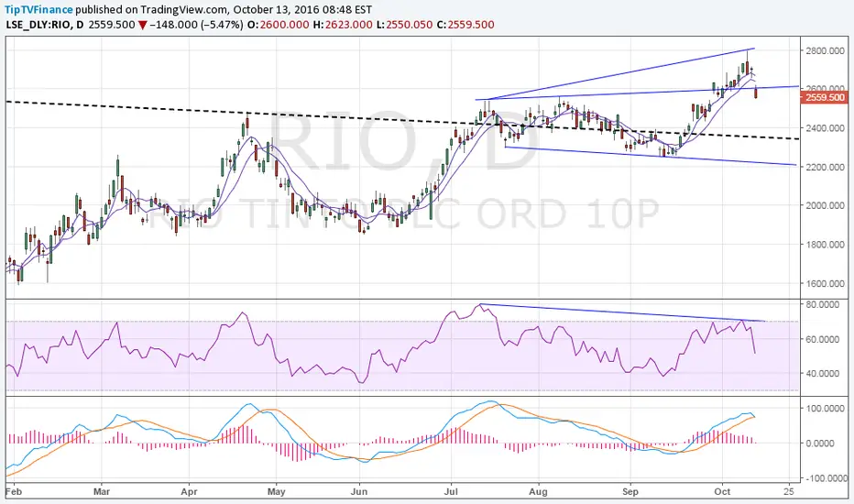Click the 1800.000 price axis label
Image resolution: width=854 pixels, height=504 pixels.
[x=825, y=245]
